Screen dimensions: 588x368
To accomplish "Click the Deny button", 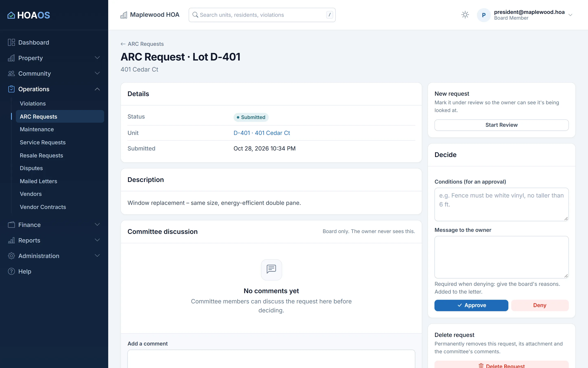I will tap(540, 305).
